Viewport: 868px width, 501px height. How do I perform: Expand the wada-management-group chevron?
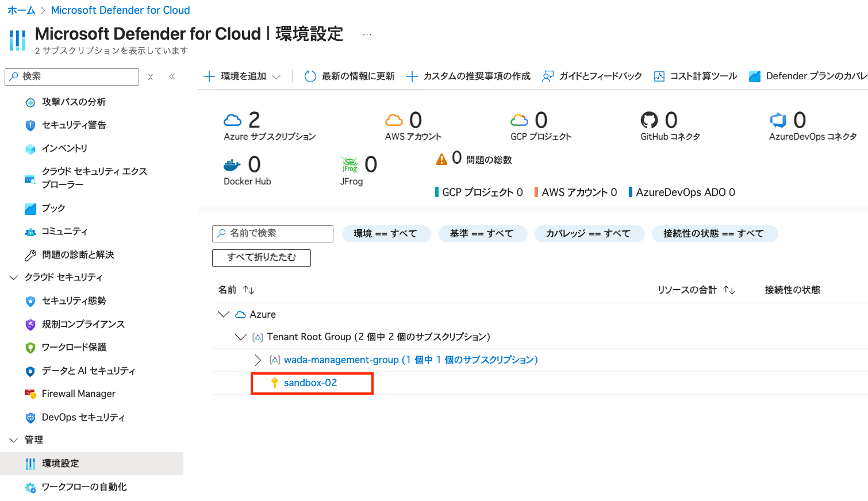pos(258,360)
